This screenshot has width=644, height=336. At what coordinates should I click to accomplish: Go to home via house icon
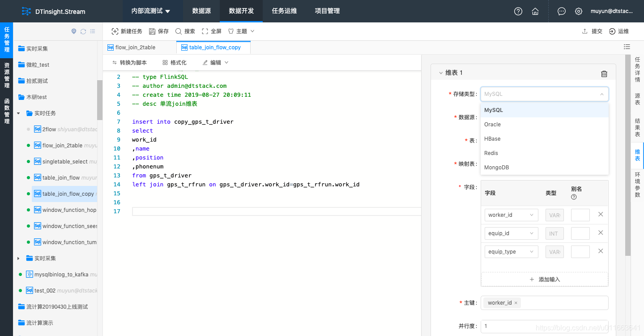pyautogui.click(x=535, y=11)
